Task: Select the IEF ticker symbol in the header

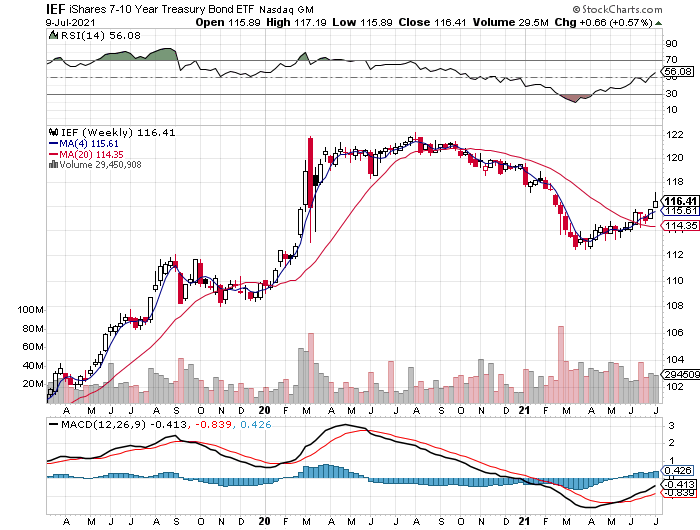Action: point(56,9)
